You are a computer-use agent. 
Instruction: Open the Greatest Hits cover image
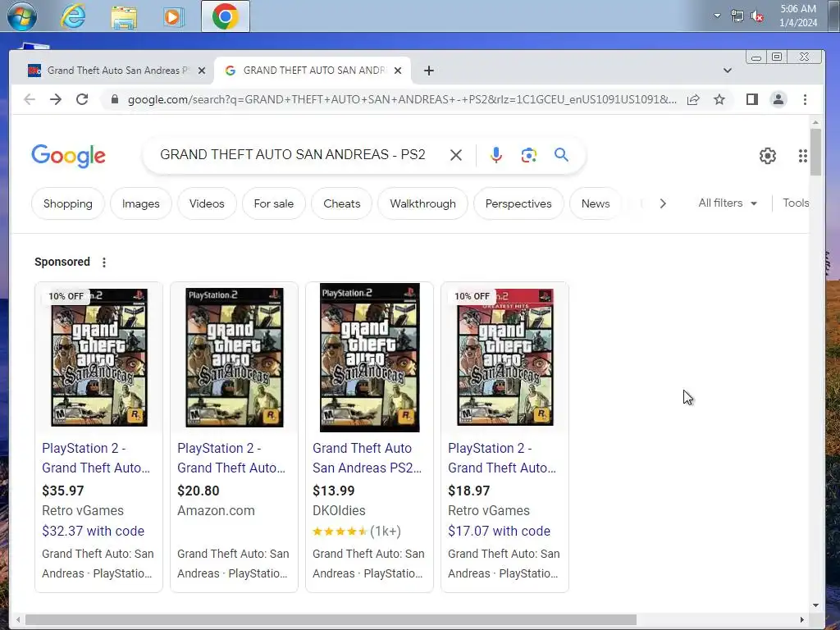(x=504, y=358)
